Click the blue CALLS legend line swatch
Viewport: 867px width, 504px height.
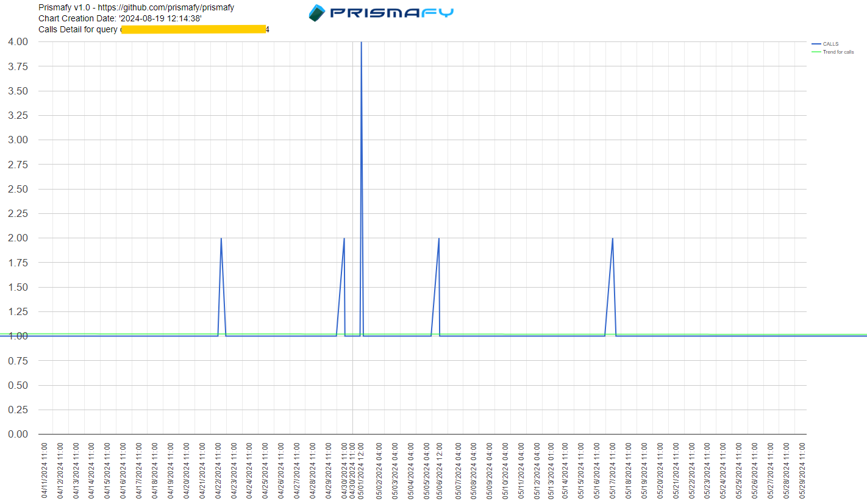pos(816,44)
